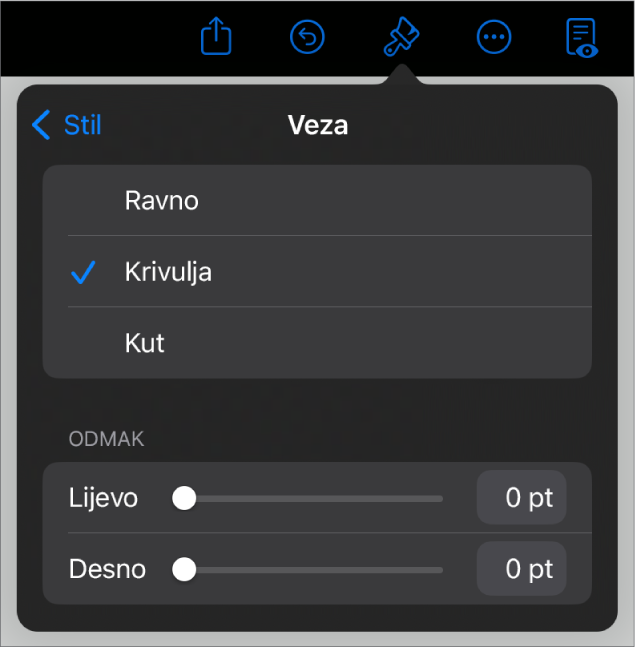Select the Kut connection type

[x=145, y=343]
